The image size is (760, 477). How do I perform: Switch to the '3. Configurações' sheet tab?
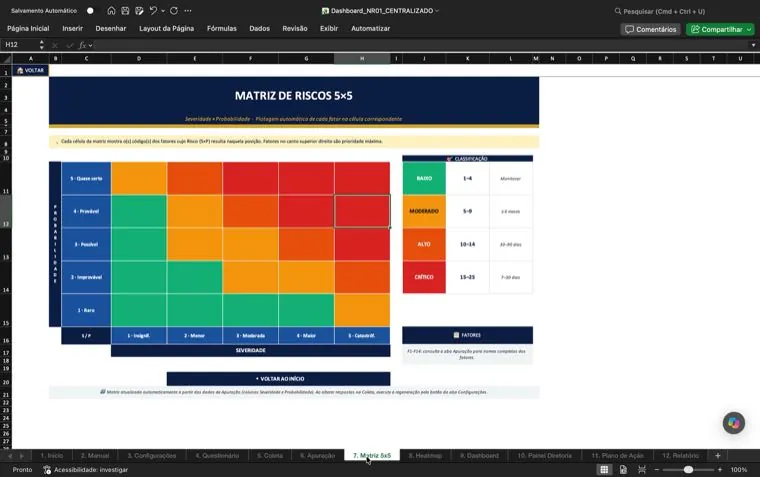[x=152, y=456]
